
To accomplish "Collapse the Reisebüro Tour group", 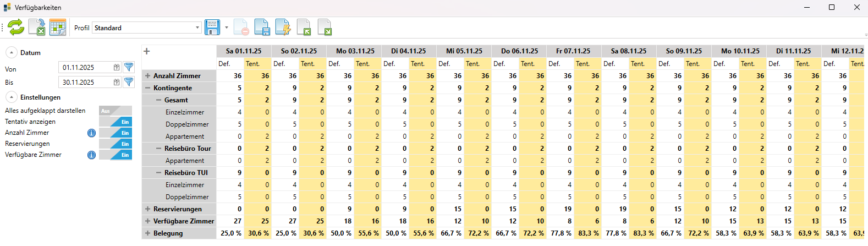I will pyautogui.click(x=159, y=149).
